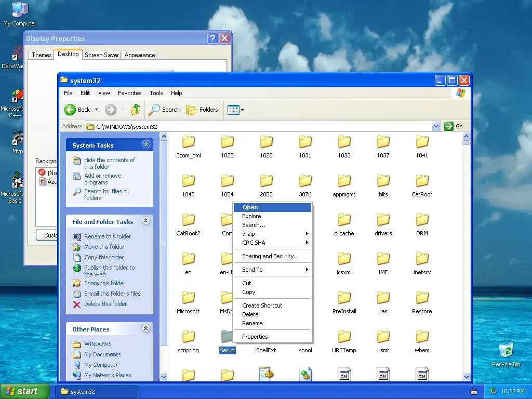Choose Properties in the context menu
This screenshot has height=399, width=532.
click(272, 337)
